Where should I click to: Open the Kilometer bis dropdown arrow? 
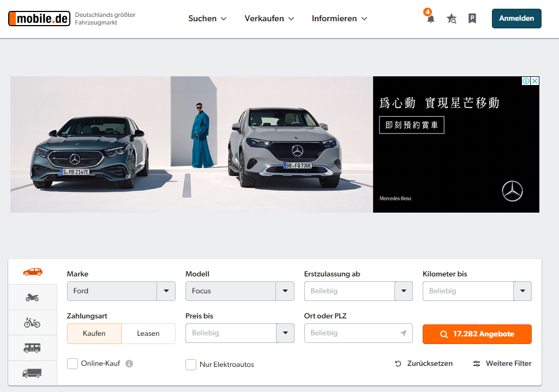[522, 291]
